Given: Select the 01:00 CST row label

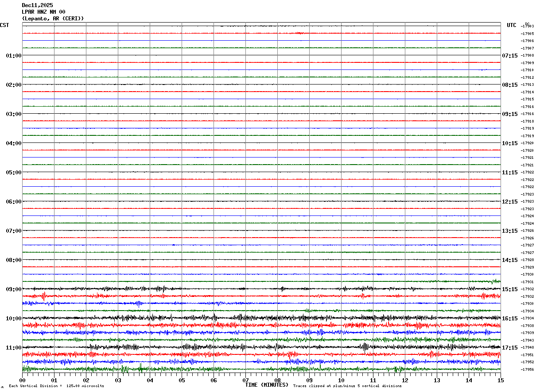Looking at the screenshot, I should 14,56.
